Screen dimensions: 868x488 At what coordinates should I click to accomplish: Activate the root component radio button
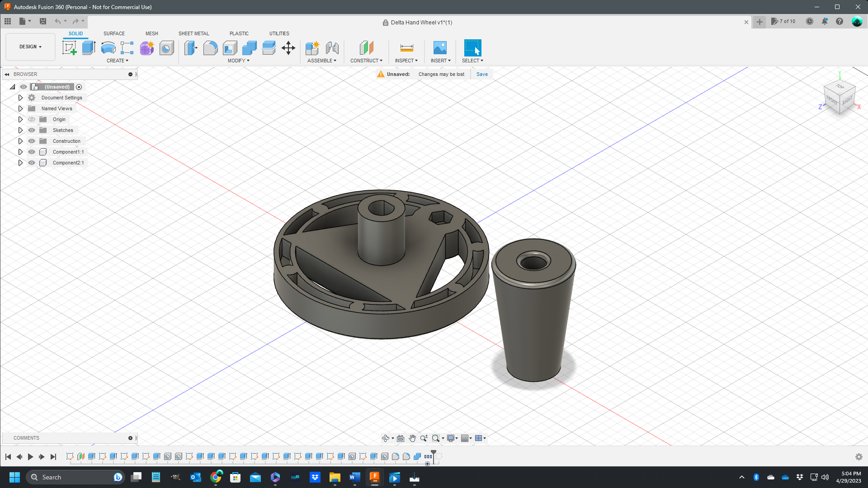[x=79, y=87]
